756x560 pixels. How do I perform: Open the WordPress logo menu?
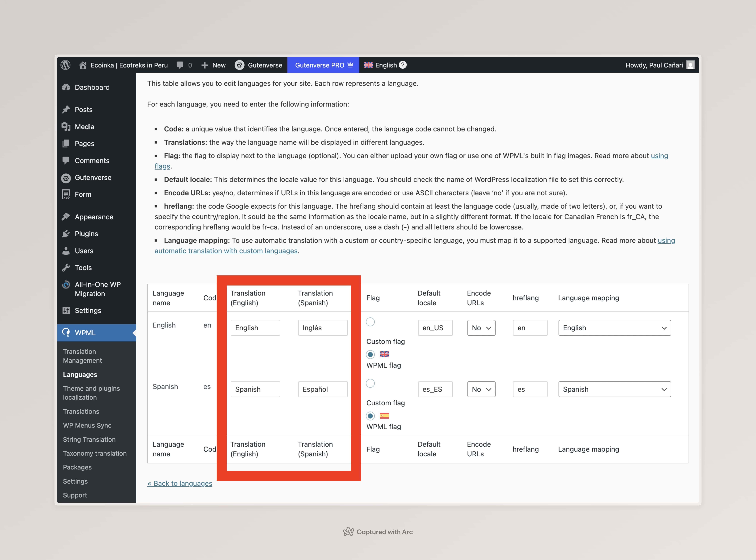66,65
